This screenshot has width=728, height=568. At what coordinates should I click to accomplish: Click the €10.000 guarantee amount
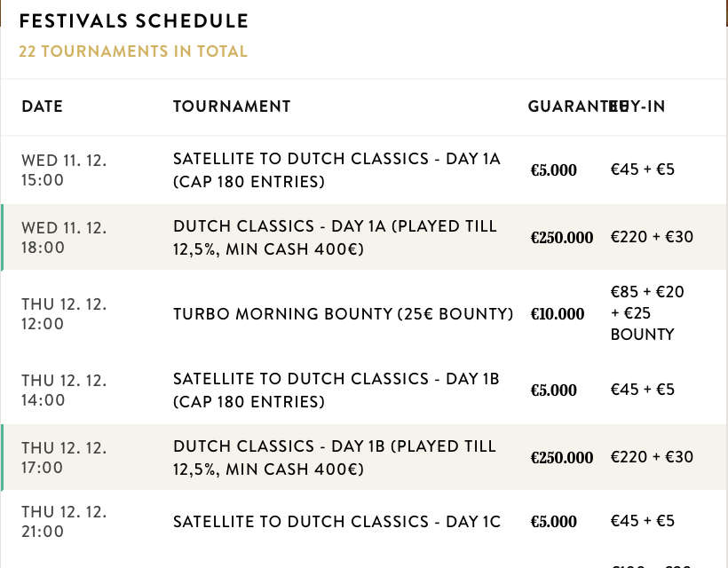click(x=558, y=314)
